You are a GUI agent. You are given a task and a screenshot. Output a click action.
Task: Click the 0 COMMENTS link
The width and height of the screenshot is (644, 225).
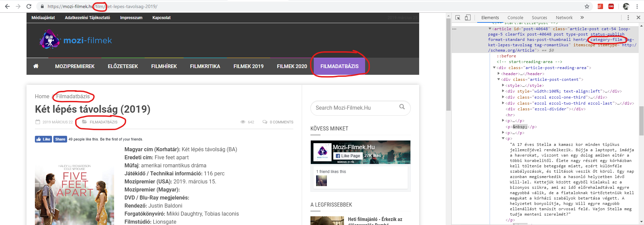(282, 122)
